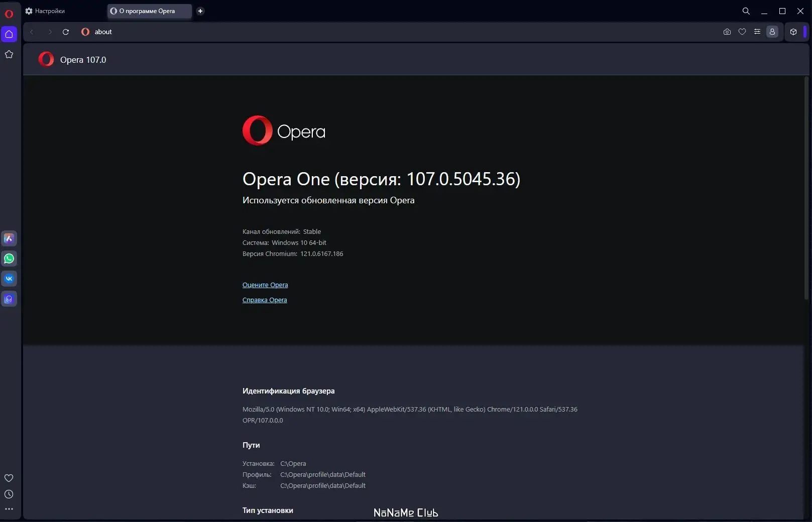Open the heart icon at the sidebar bottom
This screenshot has height=522, width=812.
click(x=9, y=478)
